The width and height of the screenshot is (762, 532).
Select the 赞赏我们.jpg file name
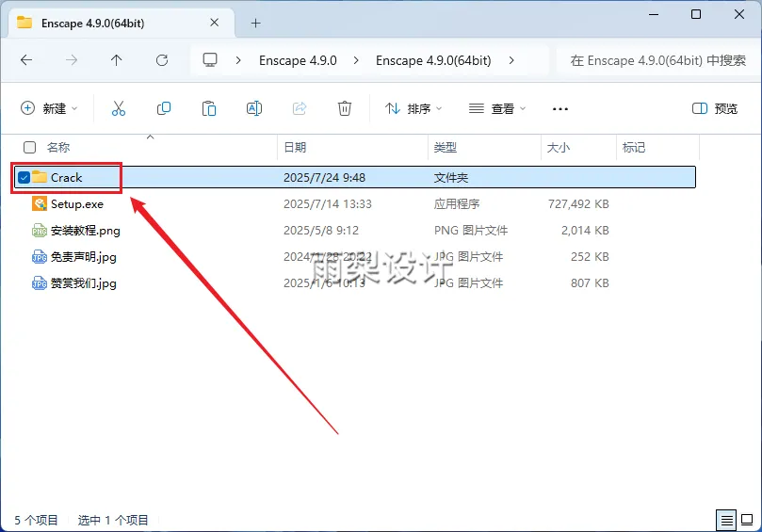point(84,282)
